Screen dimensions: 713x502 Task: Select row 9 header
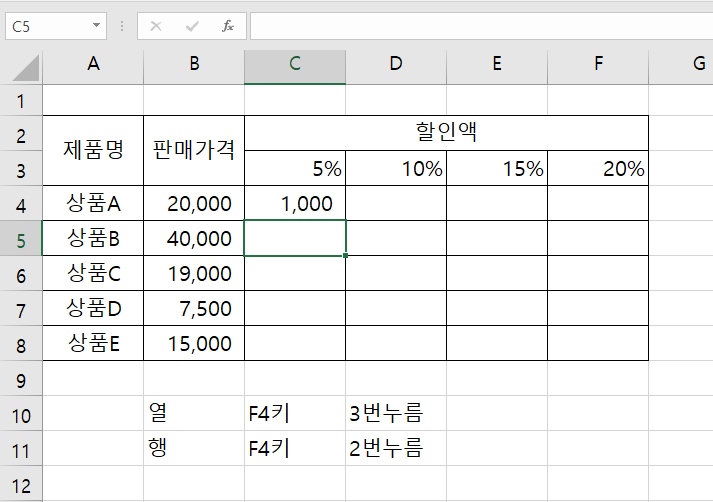point(21,380)
